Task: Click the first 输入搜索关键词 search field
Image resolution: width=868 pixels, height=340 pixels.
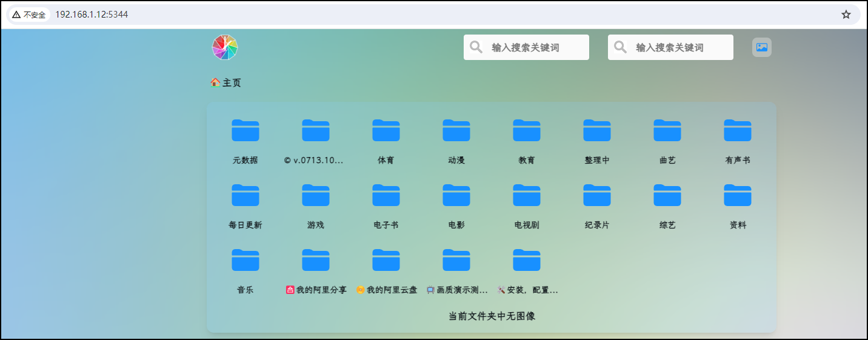Action: click(526, 47)
